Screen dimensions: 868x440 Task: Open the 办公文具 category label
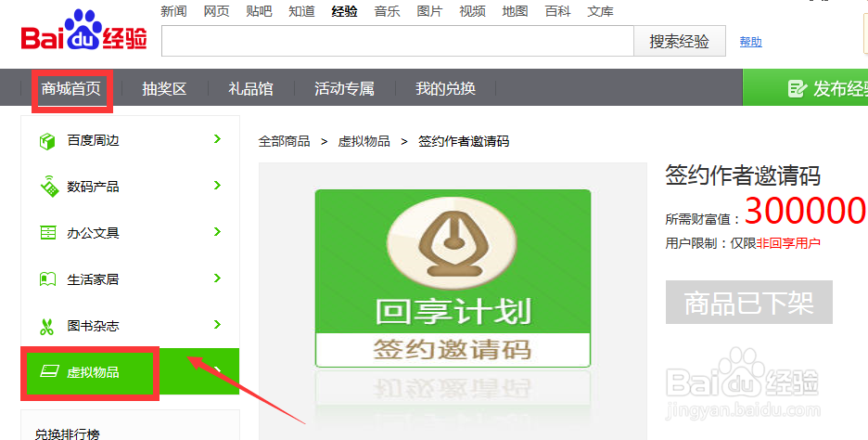coord(93,233)
